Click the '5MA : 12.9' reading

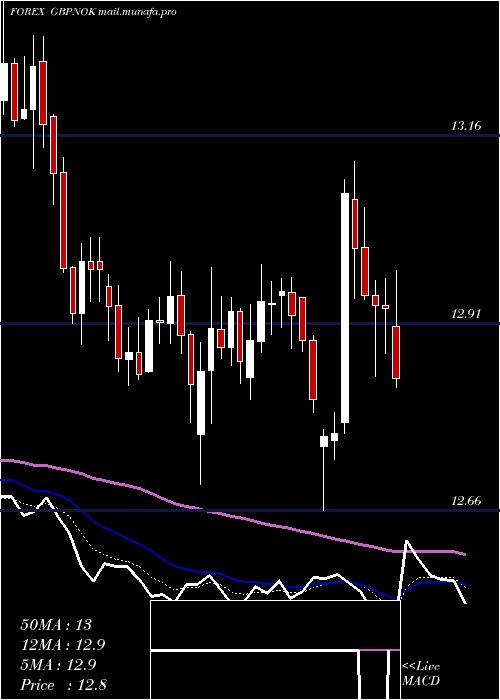57,665
